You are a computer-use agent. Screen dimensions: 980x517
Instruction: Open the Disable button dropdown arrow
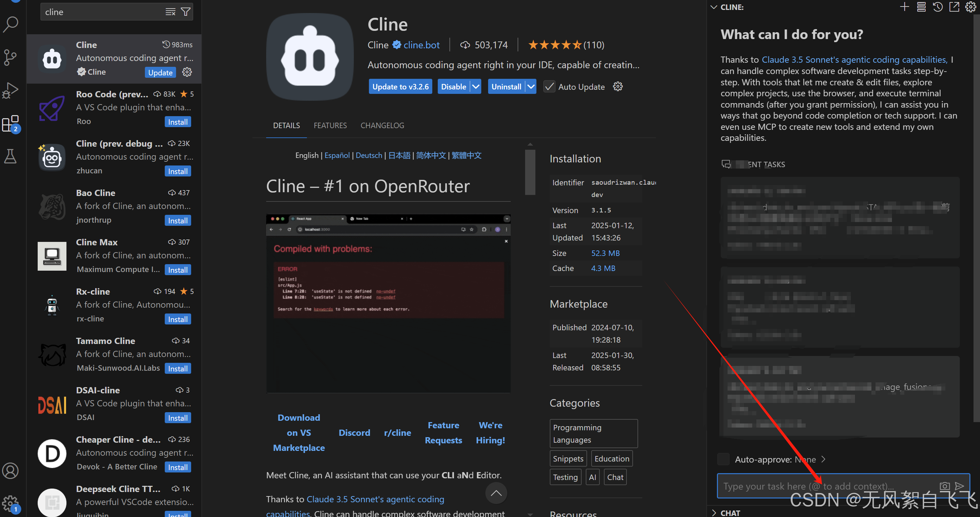475,87
